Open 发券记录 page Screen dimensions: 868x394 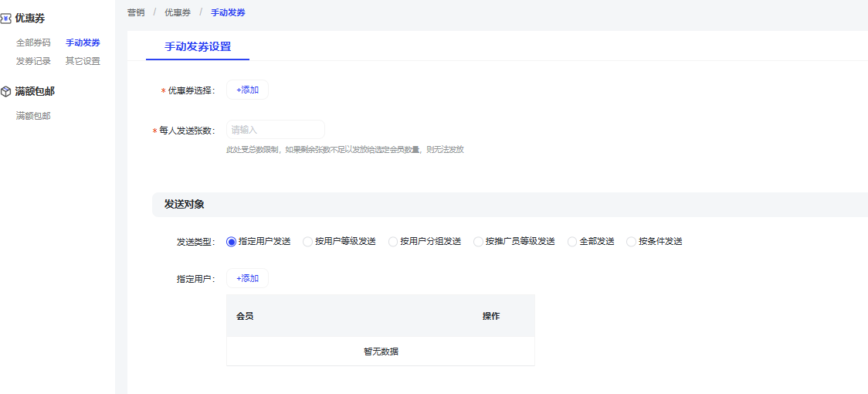tap(33, 61)
